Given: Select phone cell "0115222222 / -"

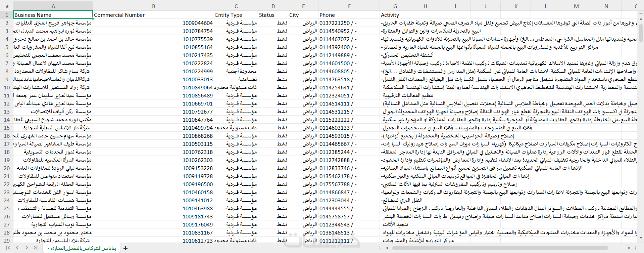Looking at the screenshot, I should [x=349, y=120].
